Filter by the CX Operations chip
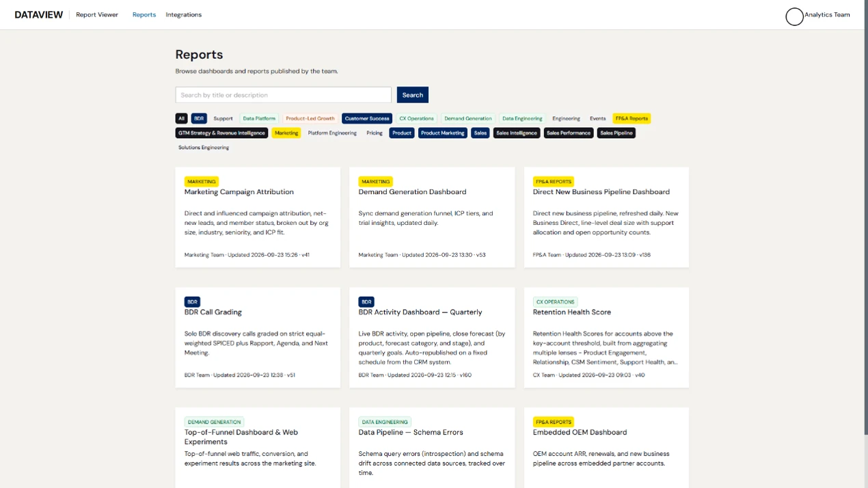868x488 pixels. click(417, 118)
